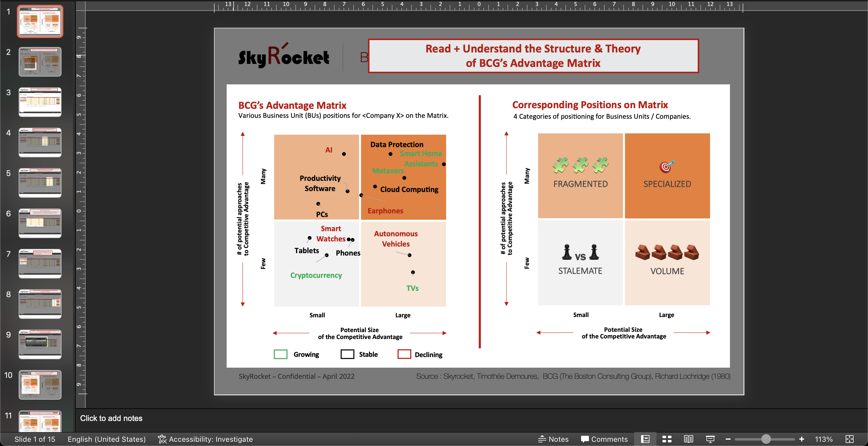The height and width of the screenshot is (446, 868).
Task: Select the VOLUME label
Action: (667, 272)
